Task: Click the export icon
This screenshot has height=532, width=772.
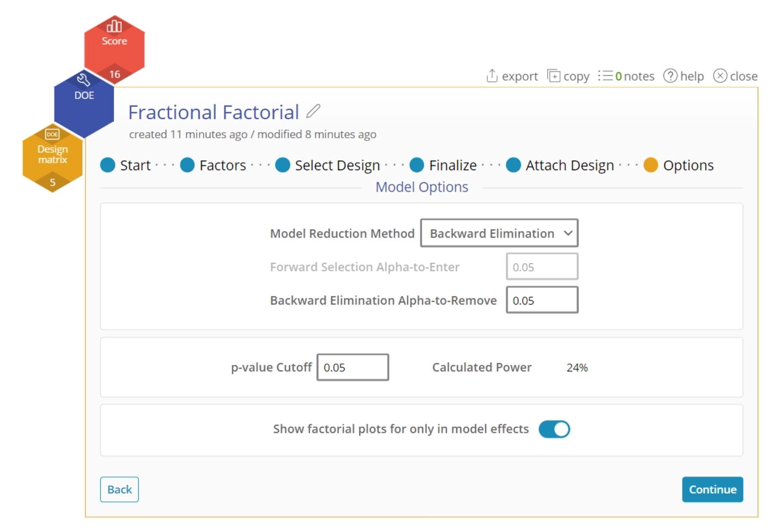Action: (x=492, y=76)
